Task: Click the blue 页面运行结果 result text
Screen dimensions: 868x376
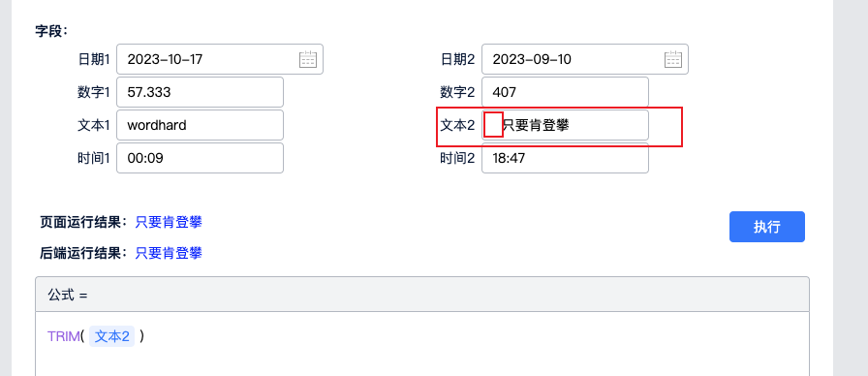Action: click(x=169, y=223)
